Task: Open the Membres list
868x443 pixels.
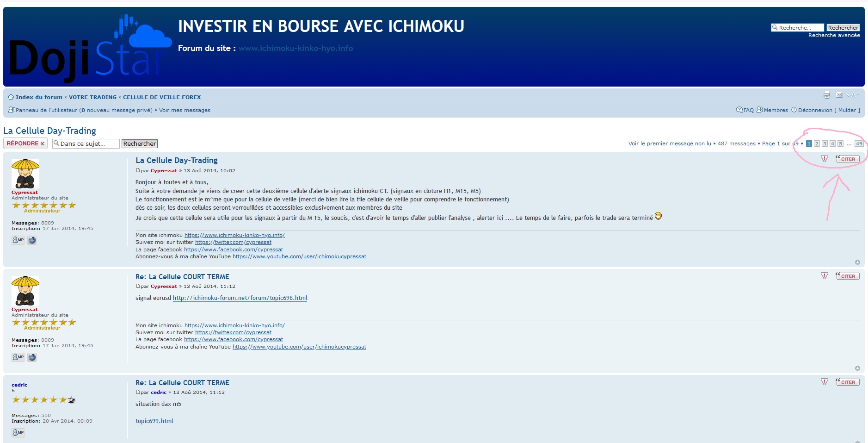Action: click(x=772, y=110)
